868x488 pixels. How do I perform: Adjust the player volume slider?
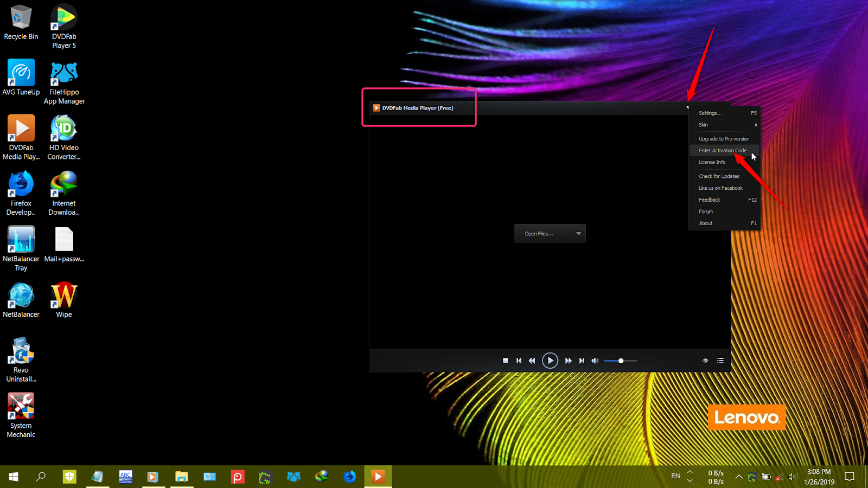pos(621,361)
